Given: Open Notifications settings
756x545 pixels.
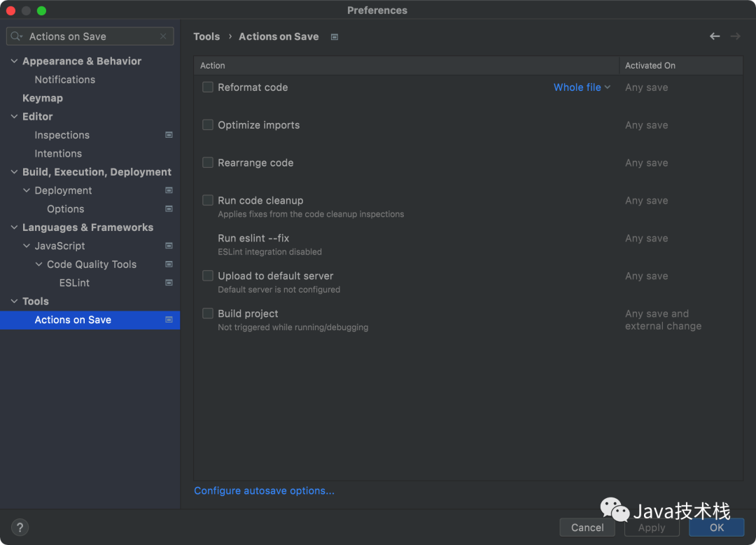Looking at the screenshot, I should 64,80.
